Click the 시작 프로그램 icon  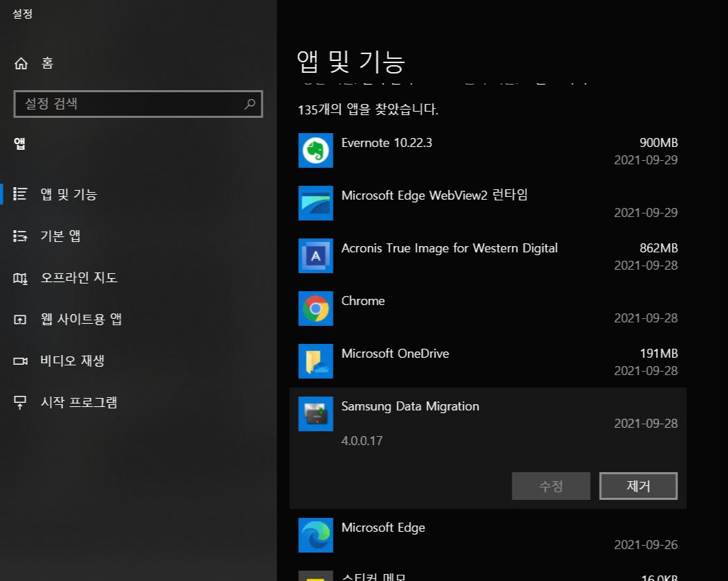[20, 402]
